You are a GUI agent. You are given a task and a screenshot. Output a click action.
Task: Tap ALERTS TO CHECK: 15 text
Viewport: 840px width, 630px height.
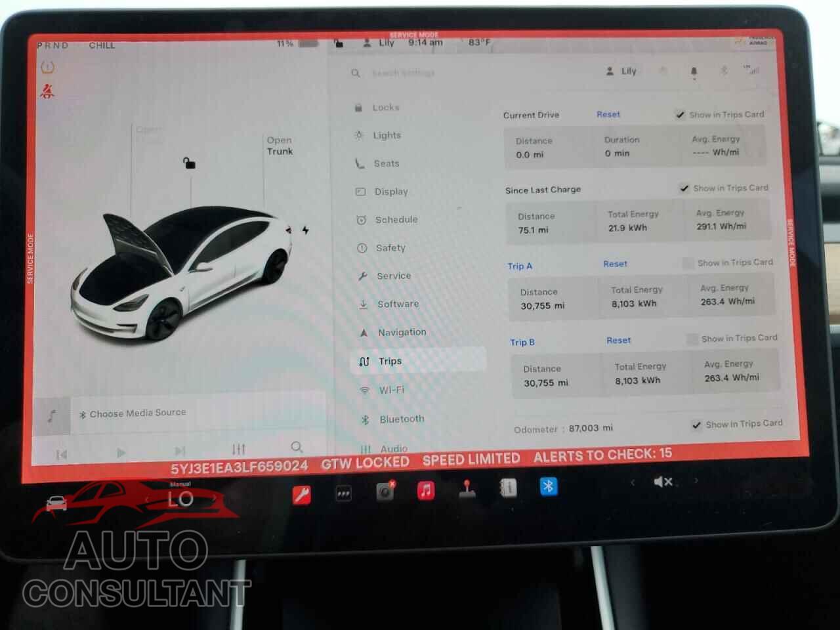[602, 455]
